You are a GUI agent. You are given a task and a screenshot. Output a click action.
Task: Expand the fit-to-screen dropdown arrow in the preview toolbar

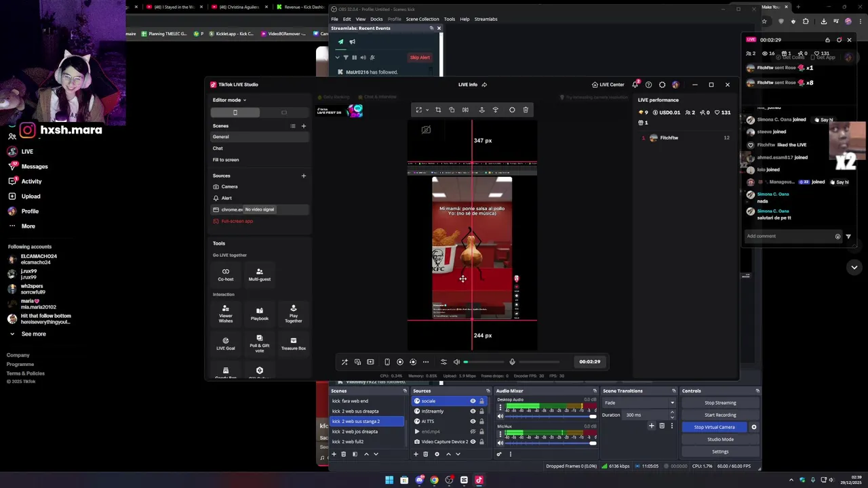[x=427, y=110]
